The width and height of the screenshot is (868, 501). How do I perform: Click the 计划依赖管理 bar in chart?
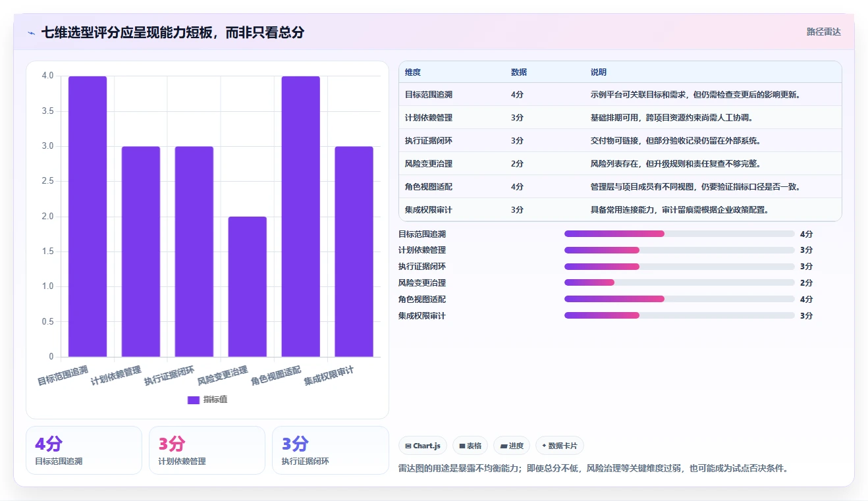point(141,251)
